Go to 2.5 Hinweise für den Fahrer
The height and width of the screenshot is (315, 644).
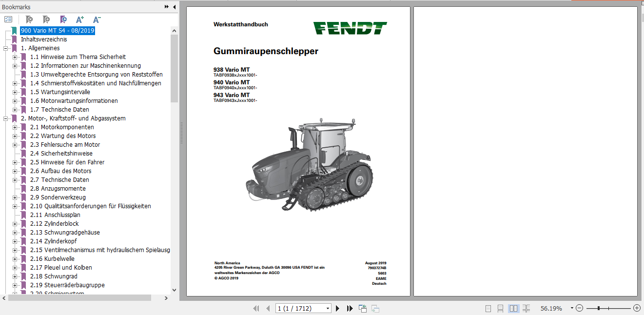tap(67, 162)
